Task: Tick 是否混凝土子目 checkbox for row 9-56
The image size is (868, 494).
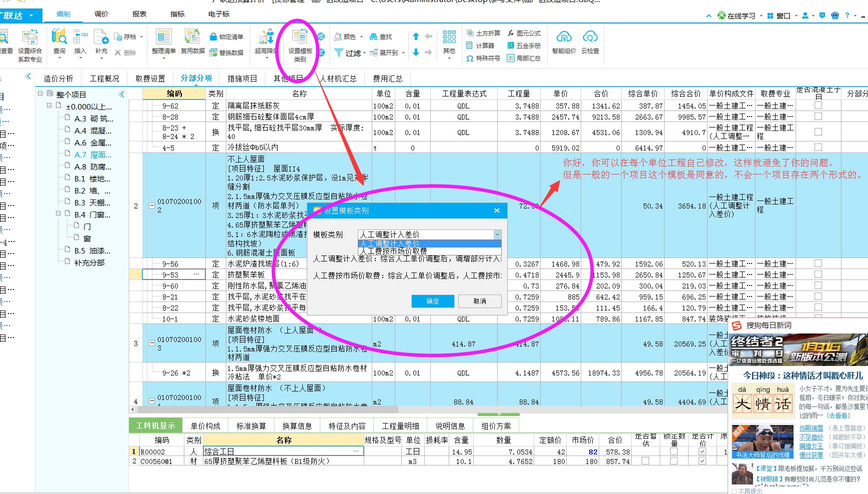Action: [818, 263]
